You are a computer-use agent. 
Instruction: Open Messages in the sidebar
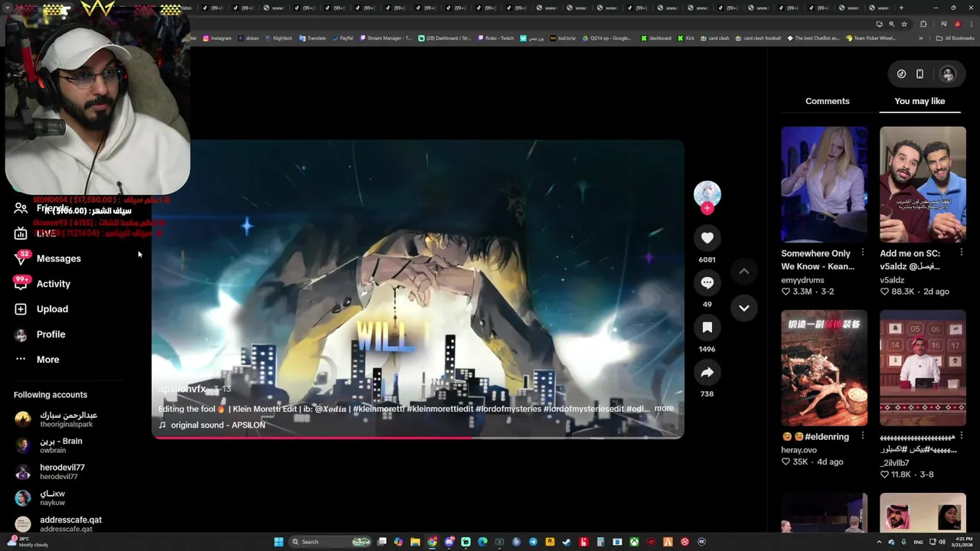point(58,259)
